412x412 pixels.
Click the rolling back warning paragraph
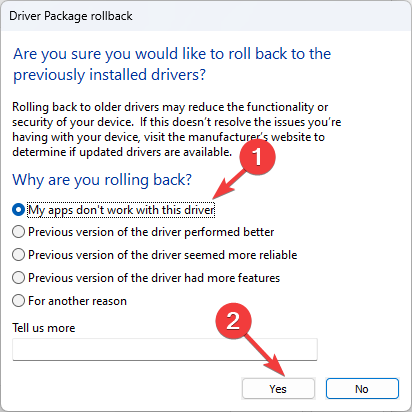click(177, 129)
